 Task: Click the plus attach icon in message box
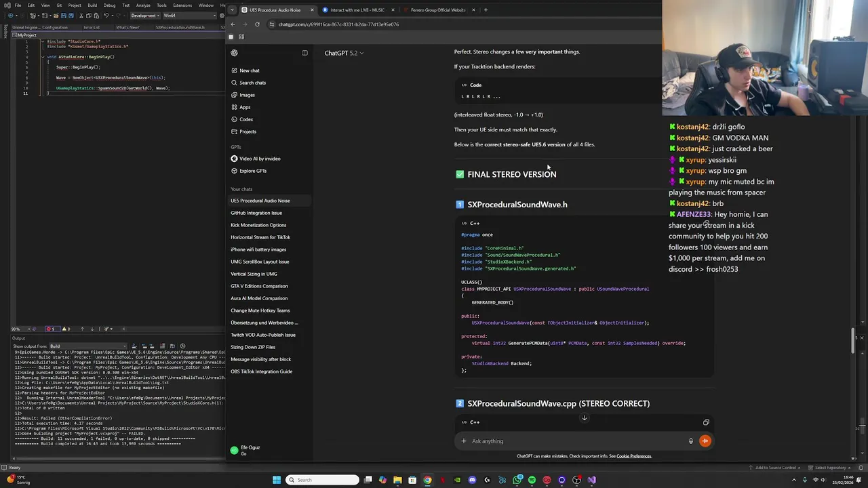click(464, 441)
